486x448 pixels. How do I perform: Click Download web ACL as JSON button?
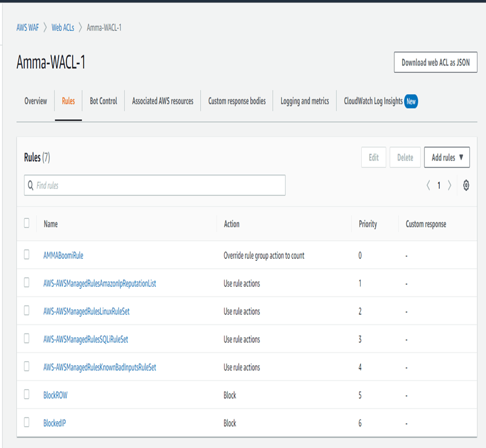pos(435,63)
